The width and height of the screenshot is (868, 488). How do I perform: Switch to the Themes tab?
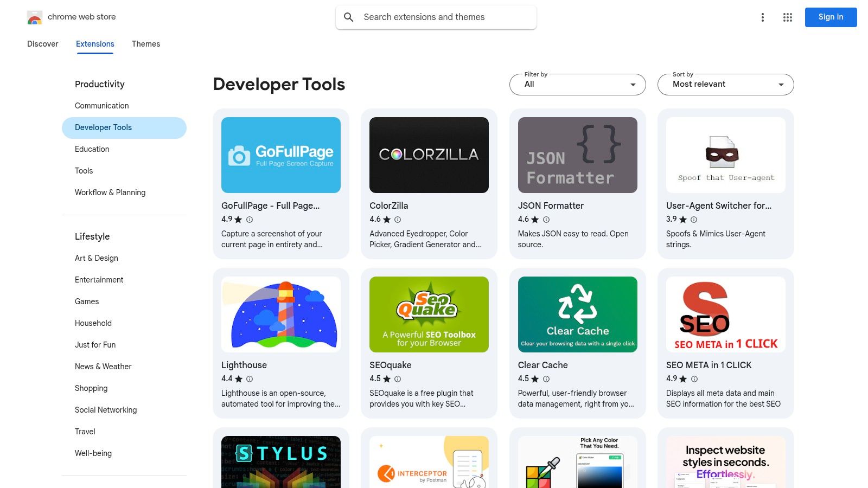(x=145, y=44)
